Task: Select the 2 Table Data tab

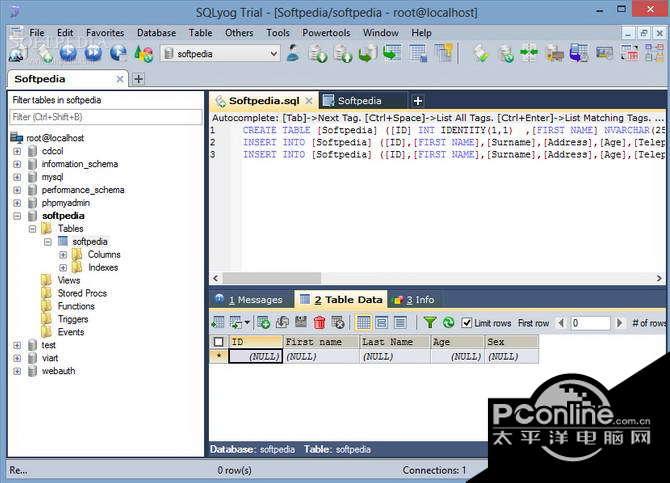Action: 341,300
